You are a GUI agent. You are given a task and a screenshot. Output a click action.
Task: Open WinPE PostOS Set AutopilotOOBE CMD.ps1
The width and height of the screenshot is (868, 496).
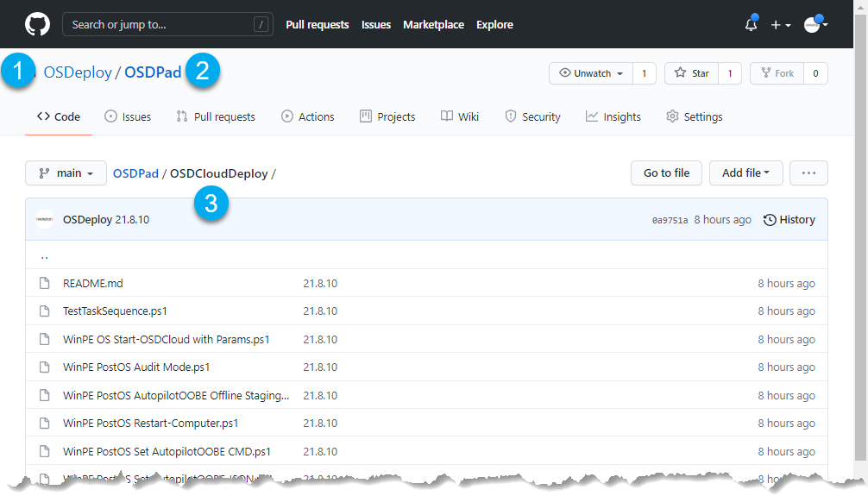coord(167,452)
